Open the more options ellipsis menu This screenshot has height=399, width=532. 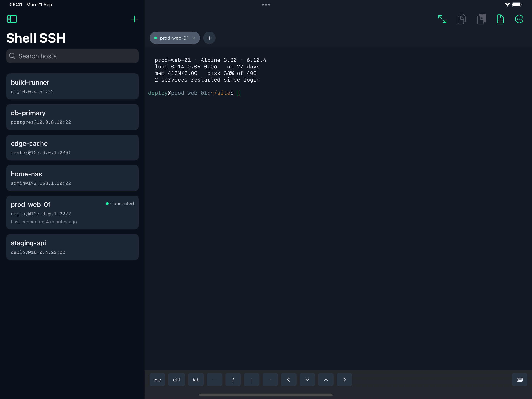point(519,19)
